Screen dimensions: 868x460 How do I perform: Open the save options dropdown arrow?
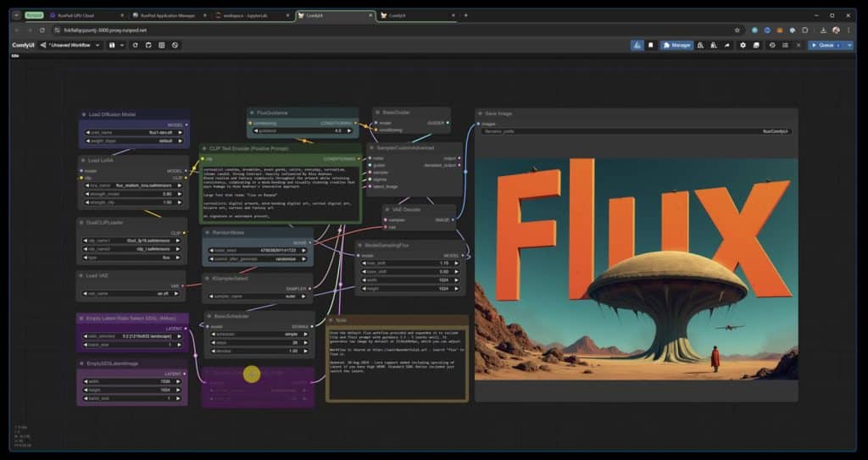[x=122, y=45]
